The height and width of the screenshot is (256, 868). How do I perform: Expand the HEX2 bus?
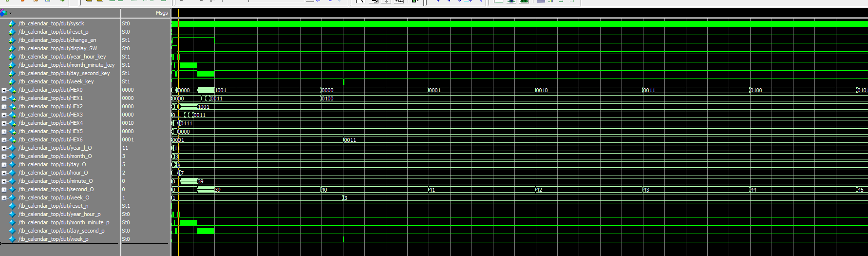pyautogui.click(x=4, y=107)
